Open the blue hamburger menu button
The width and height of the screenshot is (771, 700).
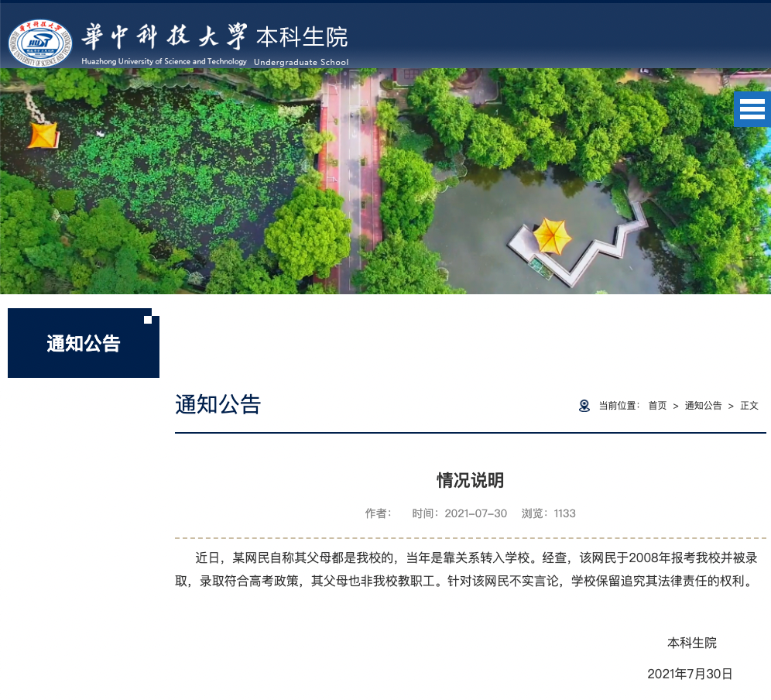(752, 108)
